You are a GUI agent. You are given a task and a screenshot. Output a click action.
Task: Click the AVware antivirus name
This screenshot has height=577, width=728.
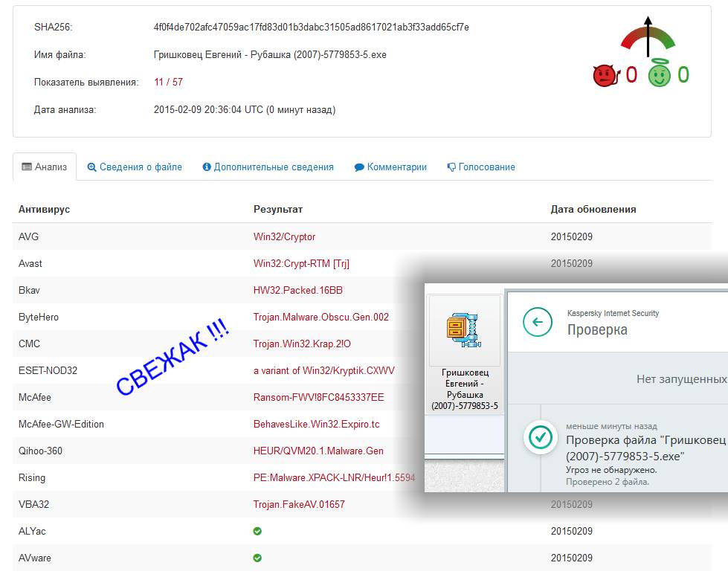coord(35,558)
